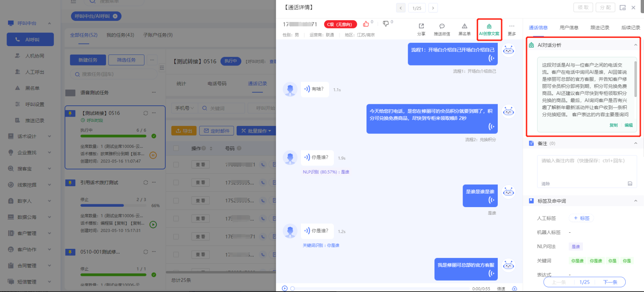This screenshot has width=644, height=292.
Task: Click the playback start button at bottom
Action: 285,288
